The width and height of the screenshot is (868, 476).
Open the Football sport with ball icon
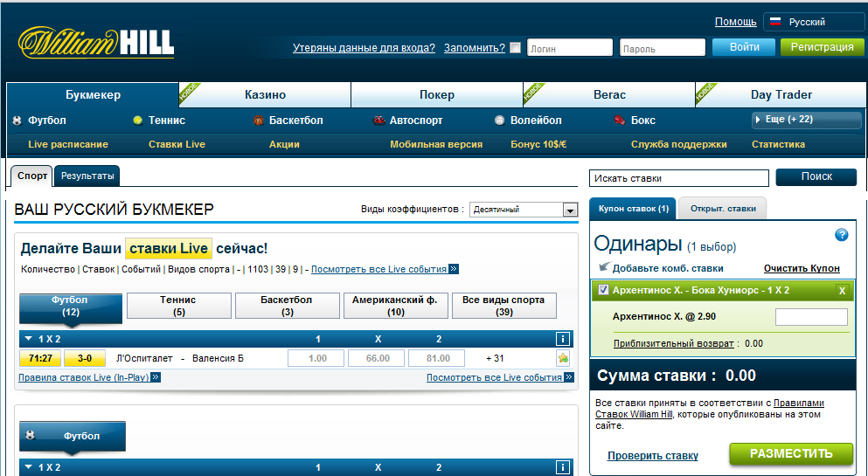pyautogui.click(x=39, y=121)
